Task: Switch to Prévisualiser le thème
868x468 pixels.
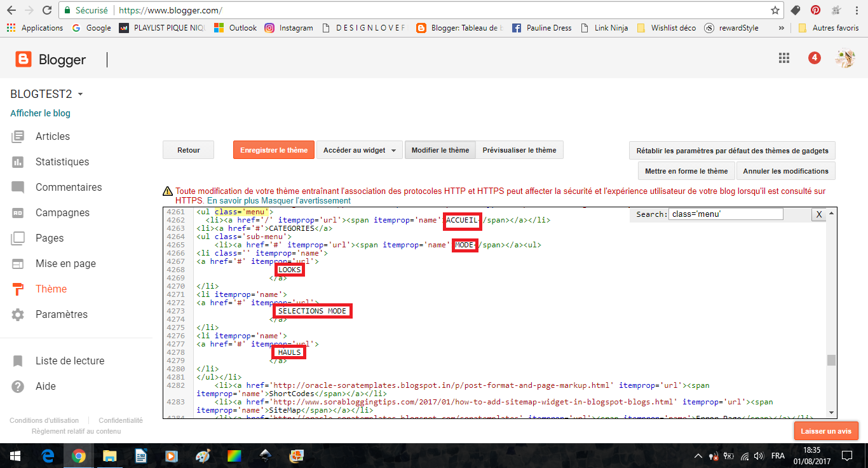Action: [519, 151]
